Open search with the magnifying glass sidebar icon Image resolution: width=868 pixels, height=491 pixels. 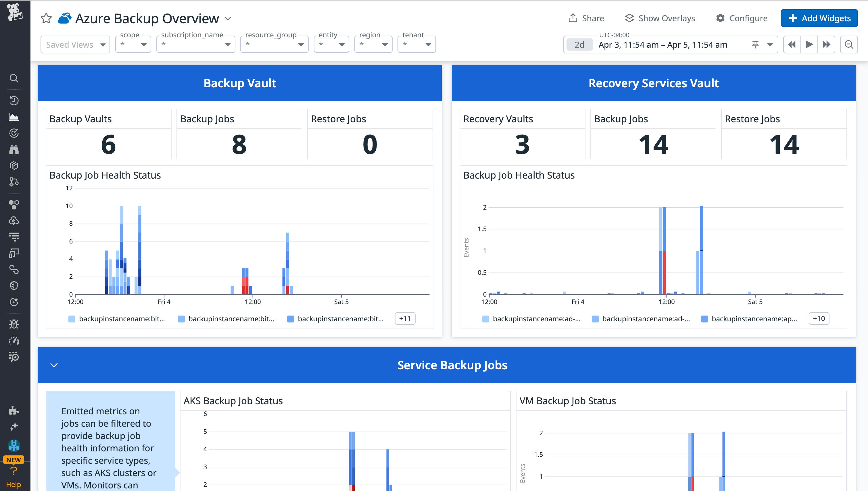pyautogui.click(x=14, y=78)
